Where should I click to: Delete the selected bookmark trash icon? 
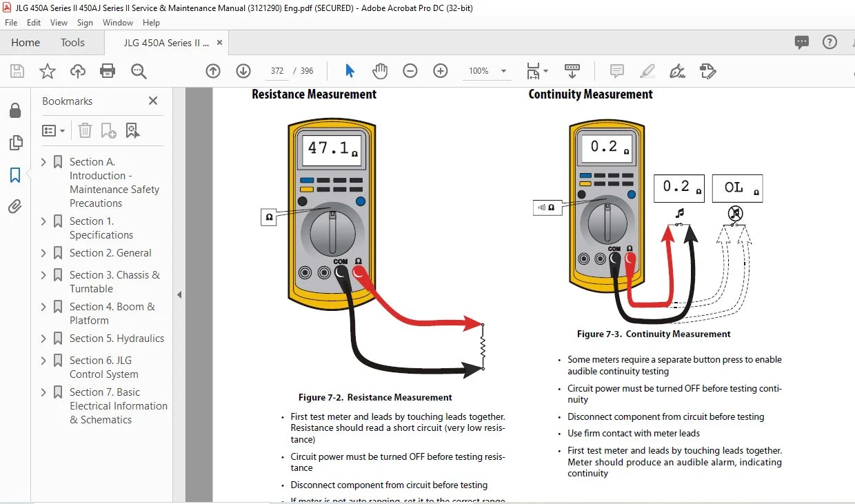pyautogui.click(x=85, y=130)
